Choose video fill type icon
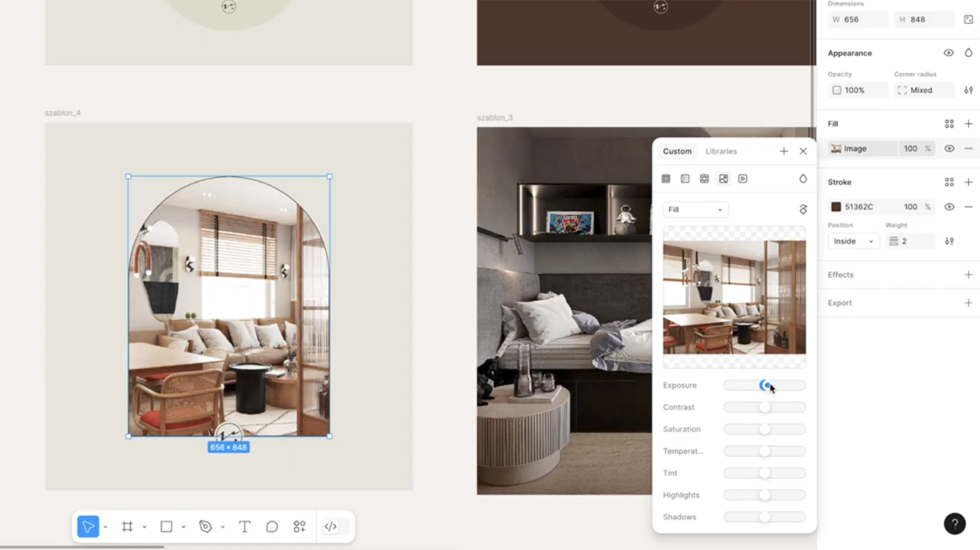 (743, 179)
